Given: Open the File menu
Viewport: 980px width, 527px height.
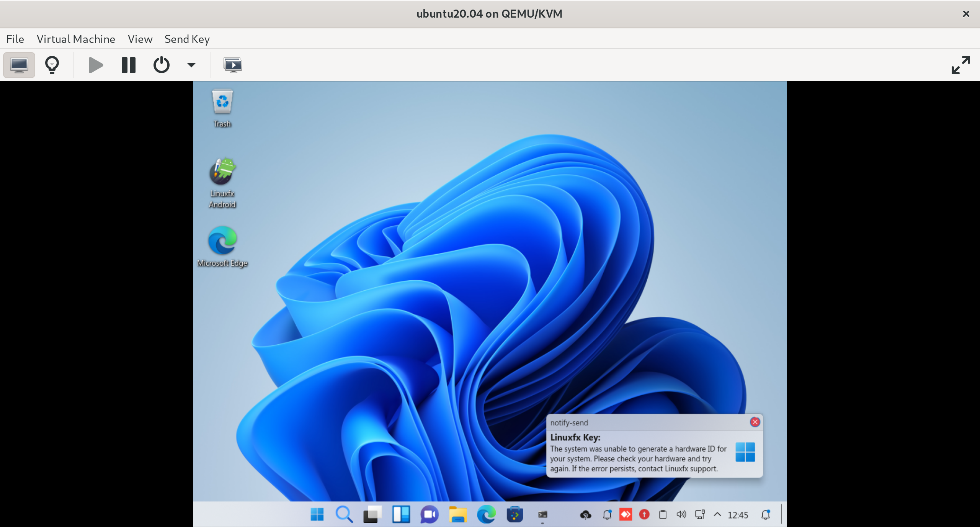Looking at the screenshot, I should click(15, 39).
